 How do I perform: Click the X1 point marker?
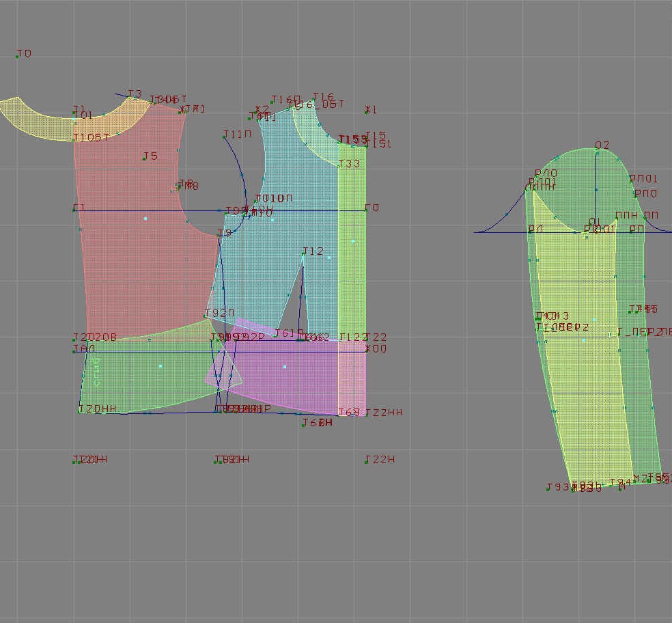(x=367, y=110)
